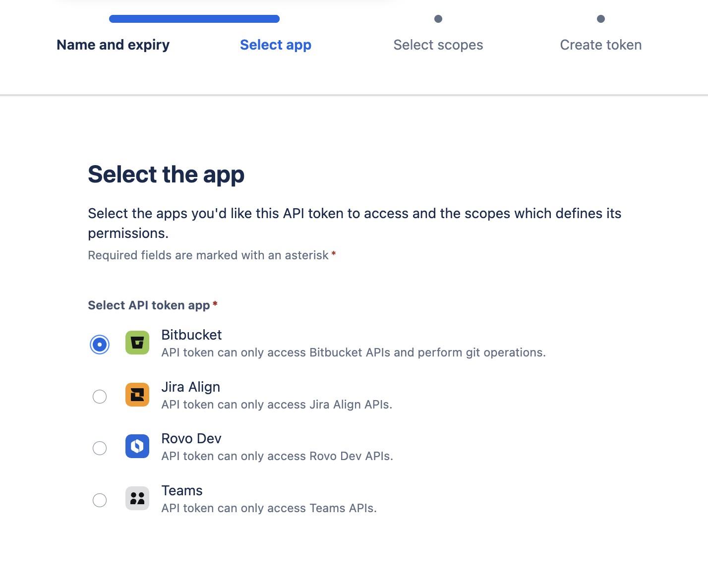This screenshot has height=588, width=708.
Task: Deselect the Bitbucket radio button
Action: coord(100,344)
